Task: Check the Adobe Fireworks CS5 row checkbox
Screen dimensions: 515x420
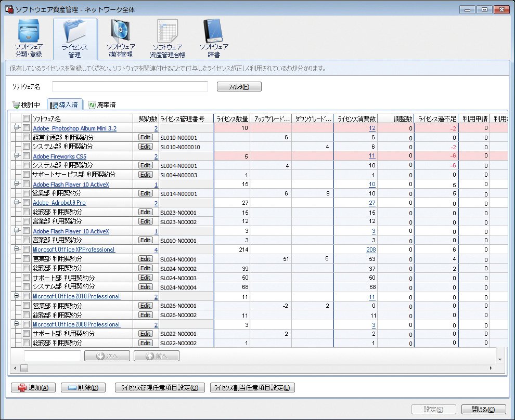Action: [27, 156]
